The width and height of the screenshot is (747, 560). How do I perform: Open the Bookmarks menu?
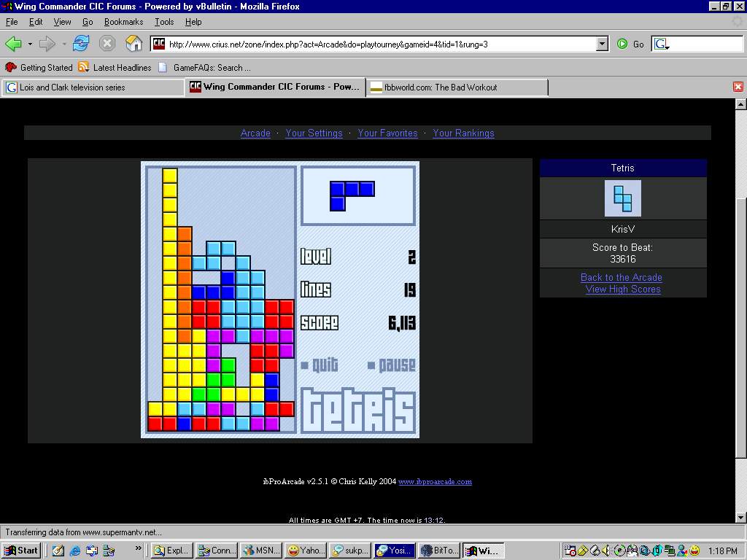click(123, 22)
